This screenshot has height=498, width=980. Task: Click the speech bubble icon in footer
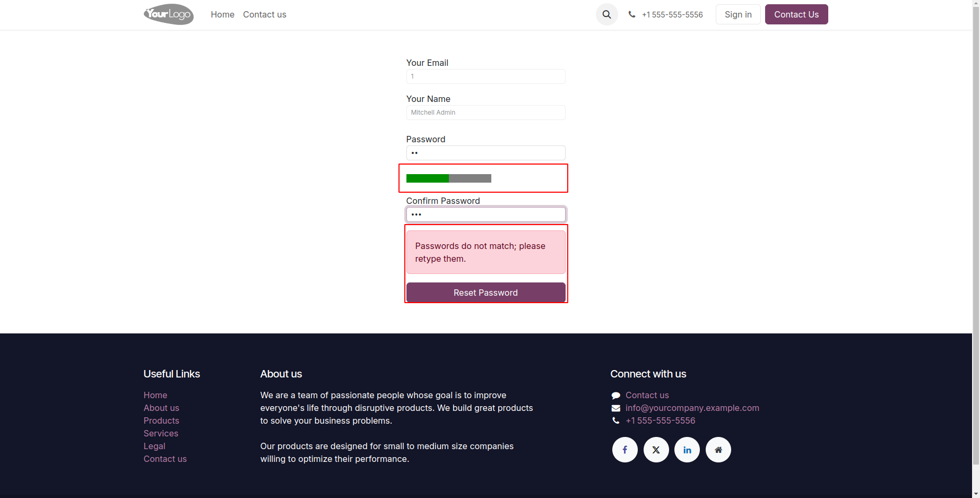click(x=615, y=396)
